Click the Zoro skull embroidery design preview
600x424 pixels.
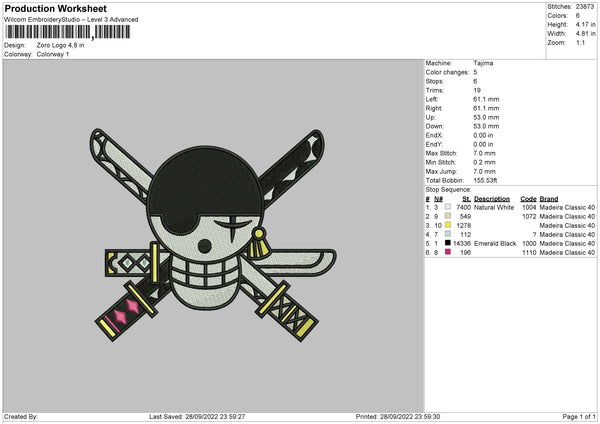point(213,235)
